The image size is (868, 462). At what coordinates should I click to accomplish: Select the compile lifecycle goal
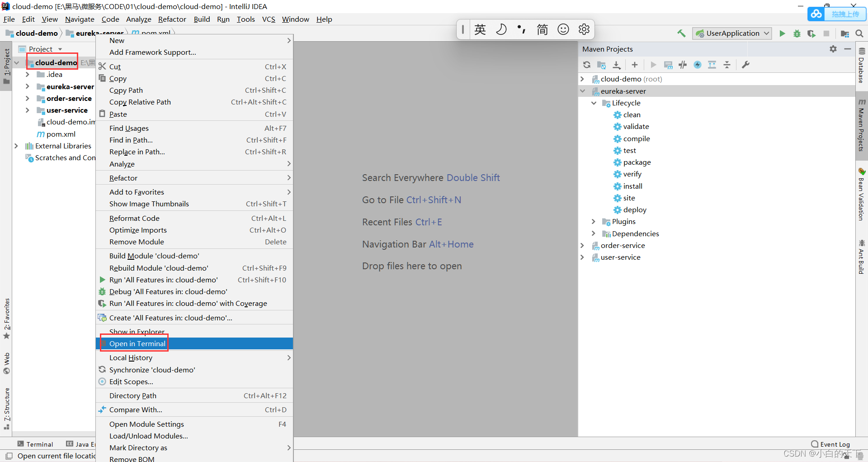pos(636,138)
